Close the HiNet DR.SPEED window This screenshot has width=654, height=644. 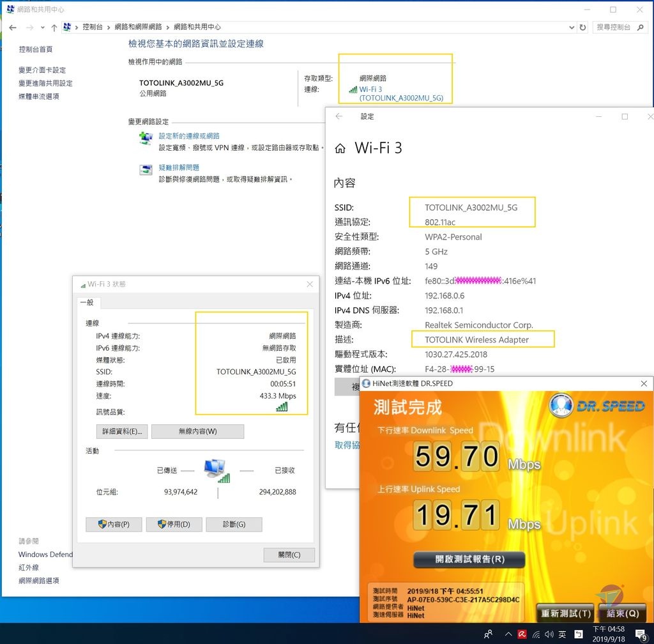644,383
